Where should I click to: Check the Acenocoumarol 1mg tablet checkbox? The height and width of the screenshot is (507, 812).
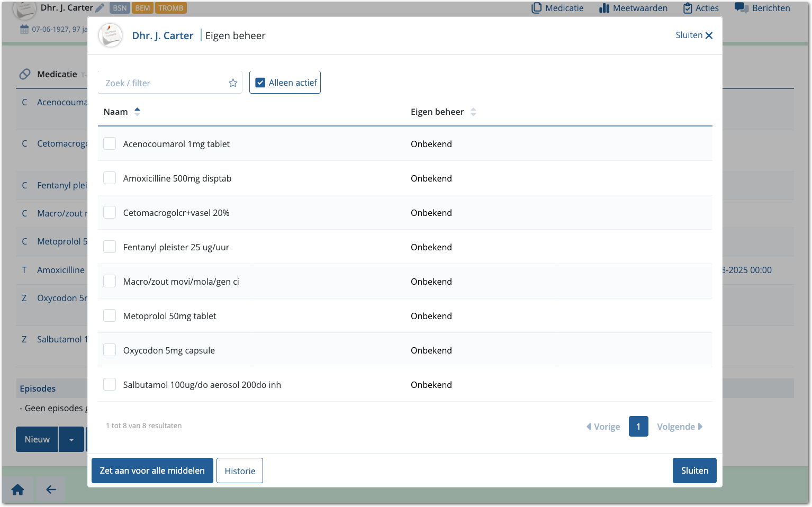[110, 144]
